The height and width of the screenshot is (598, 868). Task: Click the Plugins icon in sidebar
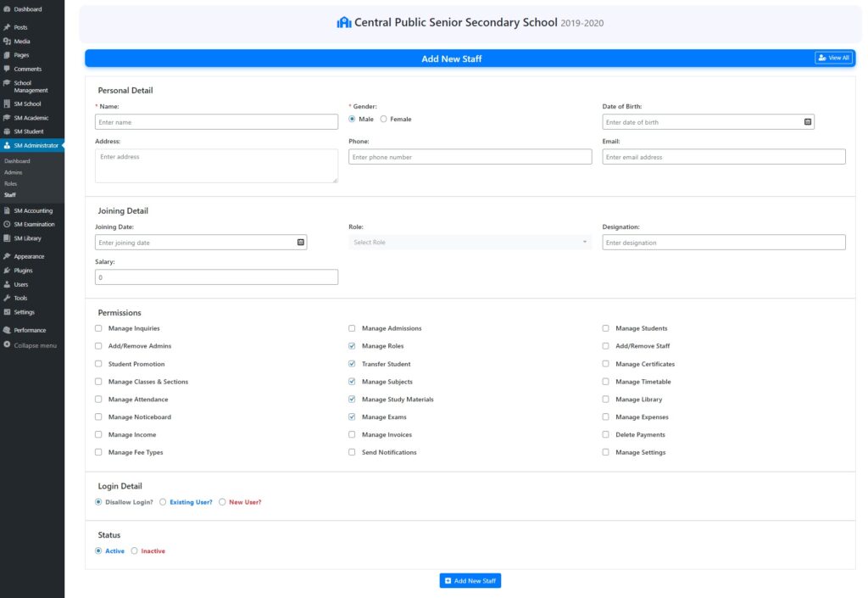7,271
